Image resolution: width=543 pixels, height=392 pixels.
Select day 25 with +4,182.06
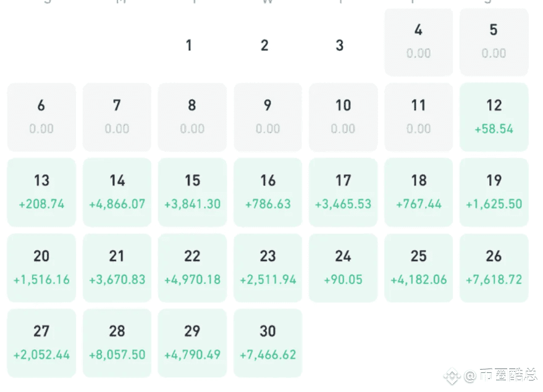coord(419,268)
